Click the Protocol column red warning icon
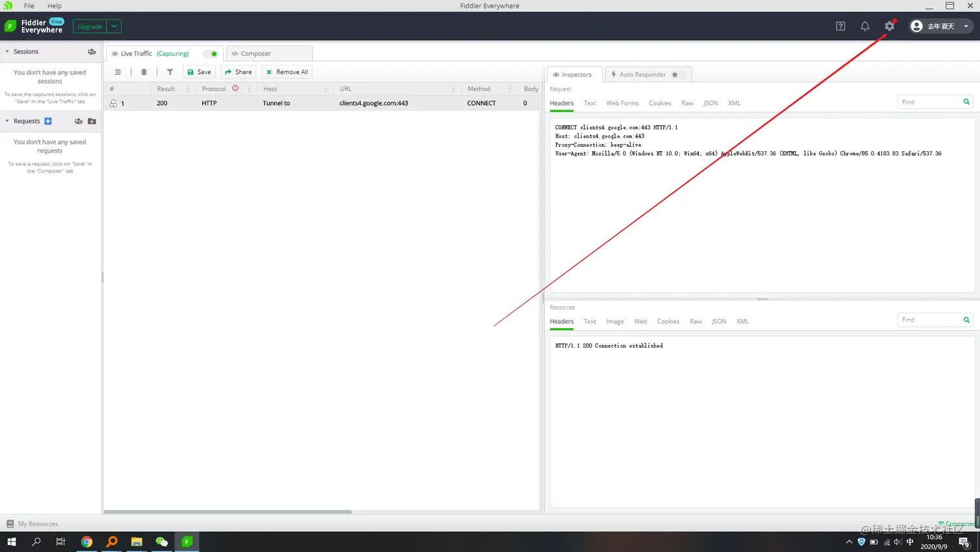This screenshot has height=552, width=980. pos(235,88)
